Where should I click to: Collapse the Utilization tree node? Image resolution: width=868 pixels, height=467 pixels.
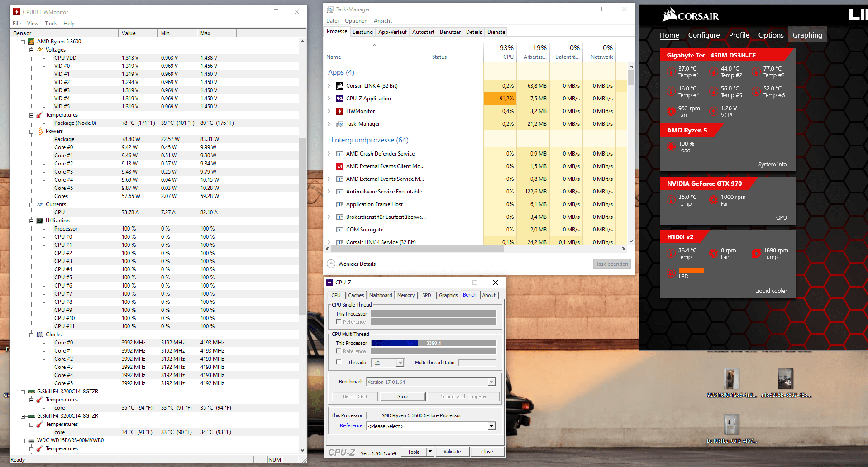tap(31, 221)
